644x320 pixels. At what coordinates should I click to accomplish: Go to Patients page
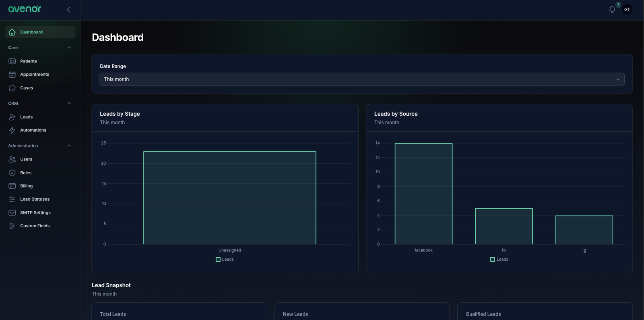click(40, 61)
